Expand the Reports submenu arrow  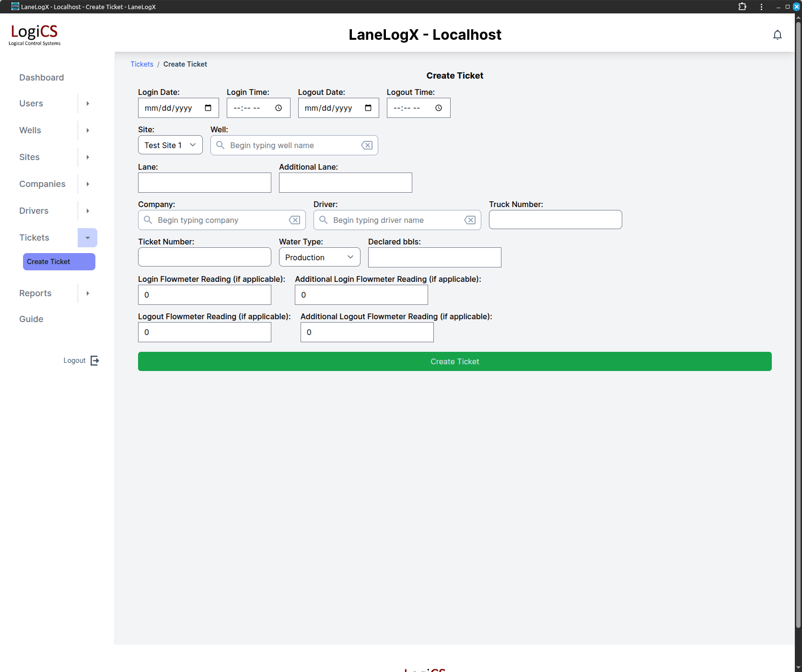click(88, 293)
